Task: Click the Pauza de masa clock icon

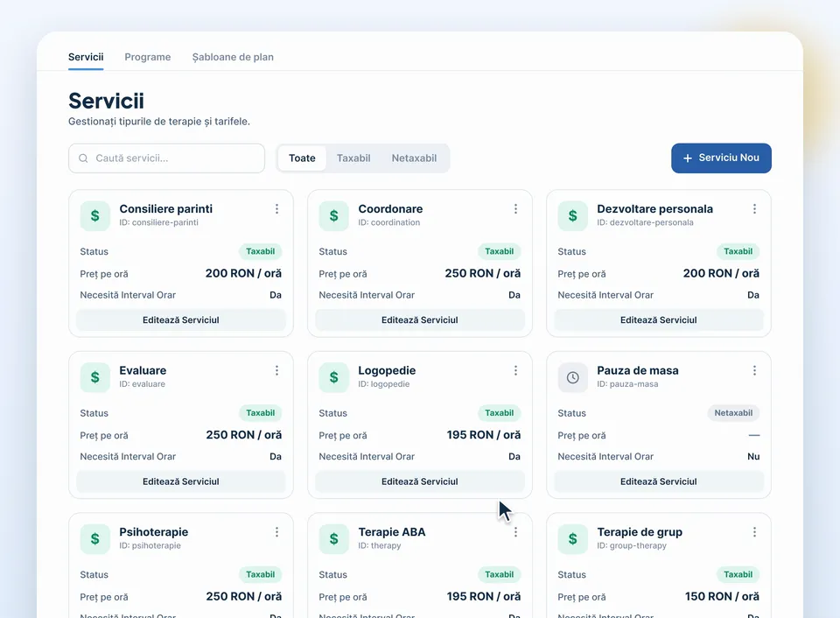Action: tap(572, 377)
